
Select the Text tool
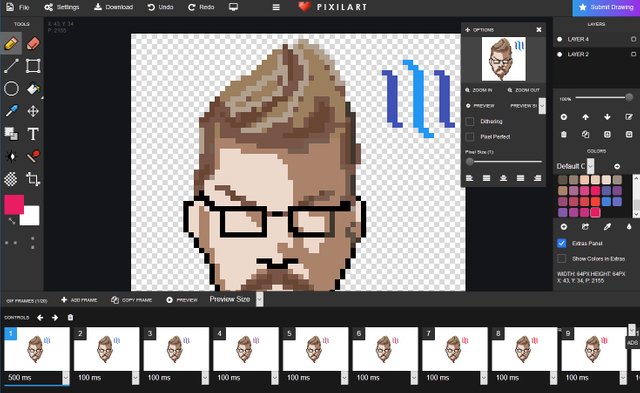[33, 133]
